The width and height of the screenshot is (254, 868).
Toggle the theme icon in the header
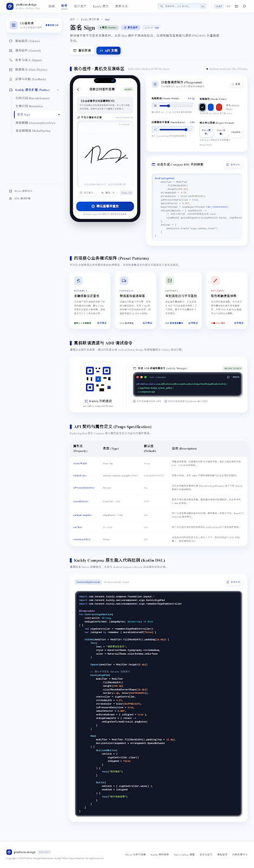click(x=245, y=6)
